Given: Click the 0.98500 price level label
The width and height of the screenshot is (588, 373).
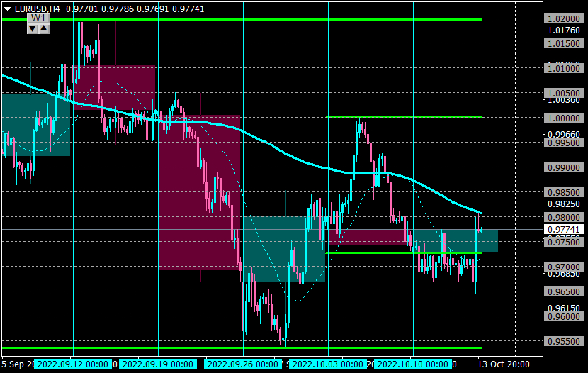Looking at the screenshot, I should coord(564,192).
